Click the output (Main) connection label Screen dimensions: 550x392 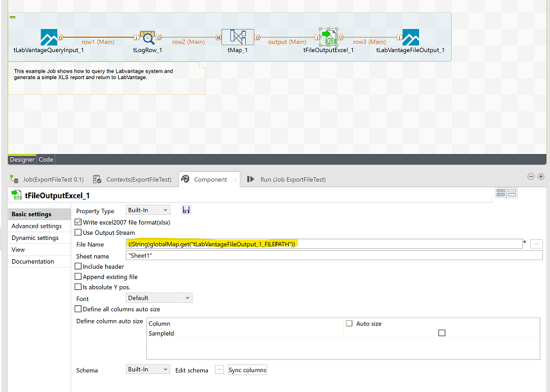point(287,42)
